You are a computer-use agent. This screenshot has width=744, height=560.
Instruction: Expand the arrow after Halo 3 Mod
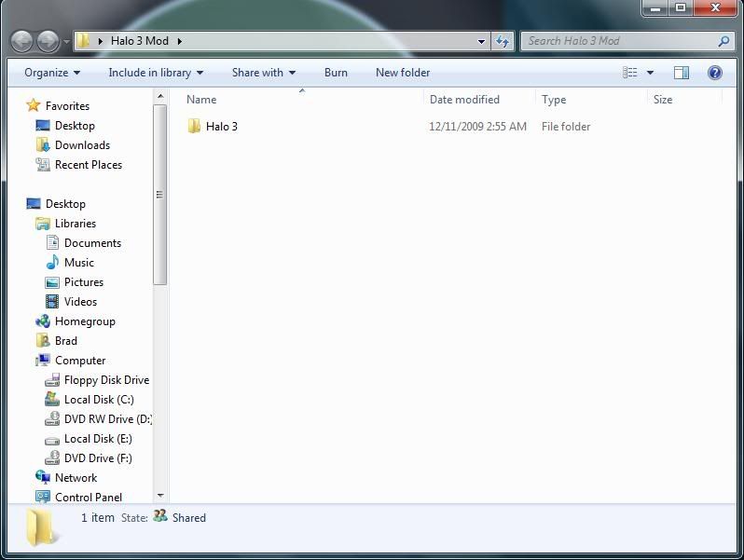coord(180,41)
